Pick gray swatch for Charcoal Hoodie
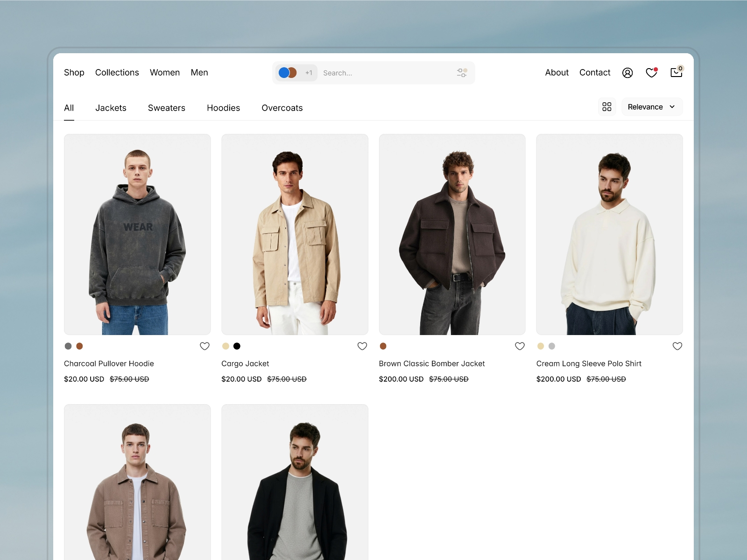Image resolution: width=747 pixels, height=560 pixels. click(68, 346)
